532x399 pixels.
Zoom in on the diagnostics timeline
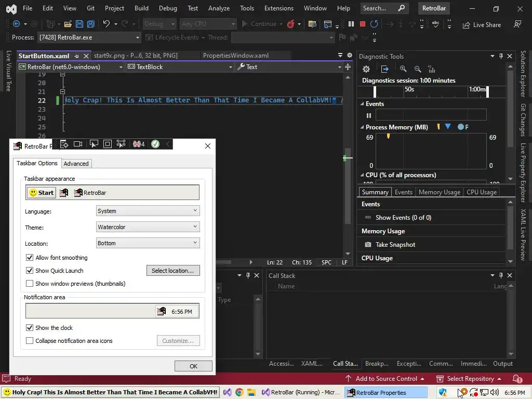coord(403,69)
